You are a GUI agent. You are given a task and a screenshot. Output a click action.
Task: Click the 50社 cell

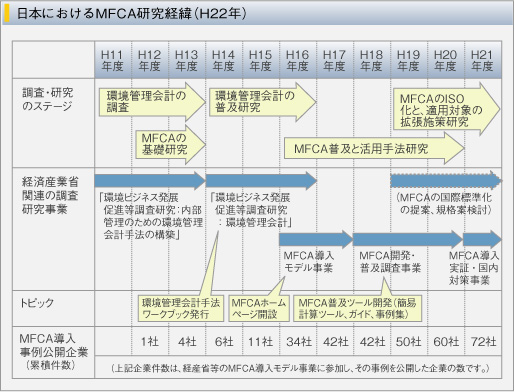(409, 341)
